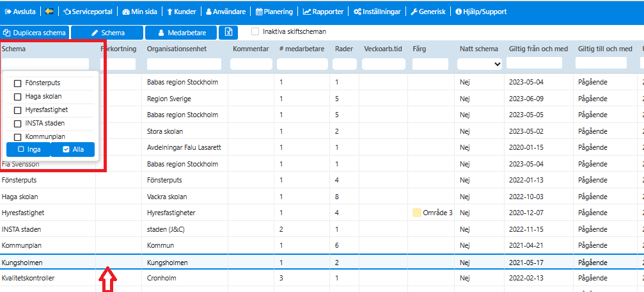Click the date 2021-05-17 in Kungsholmen row
Viewport: 644px width, 292px height.
tap(526, 262)
